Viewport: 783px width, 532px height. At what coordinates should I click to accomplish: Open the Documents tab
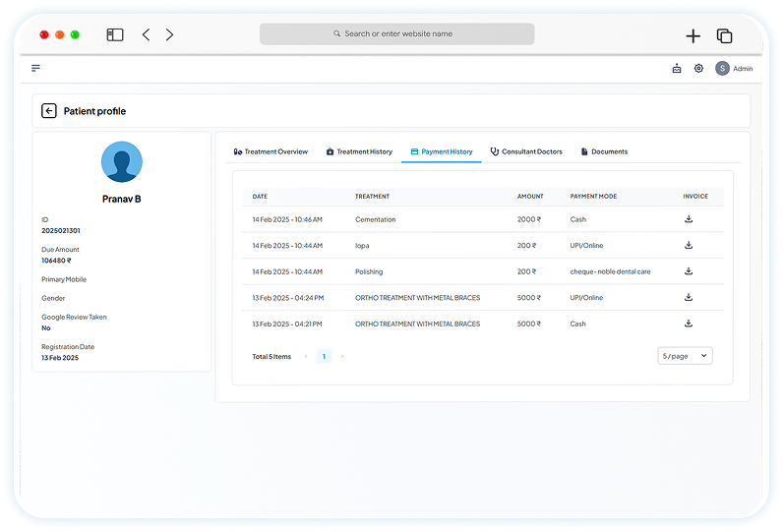[x=604, y=151]
